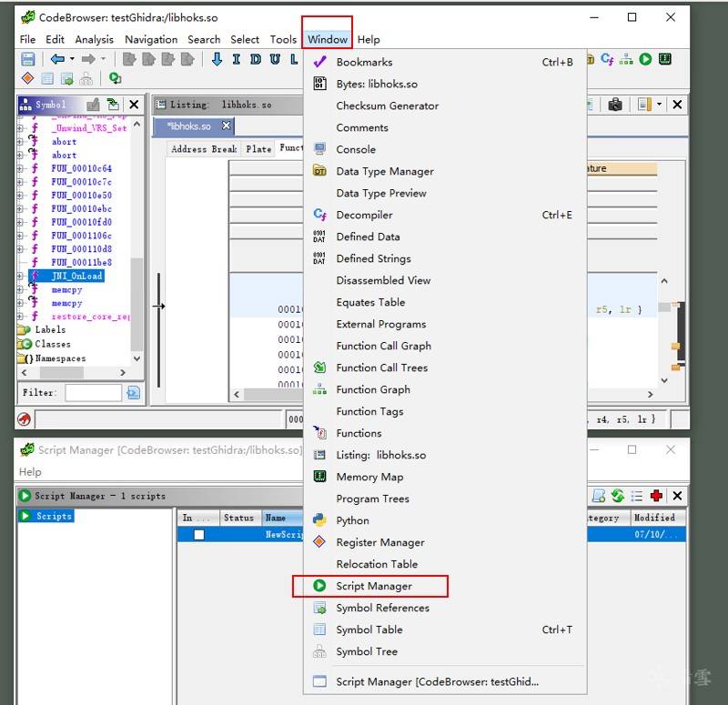Select the Scripts category tree node
Screen dimensions: 728x705
click(46, 516)
